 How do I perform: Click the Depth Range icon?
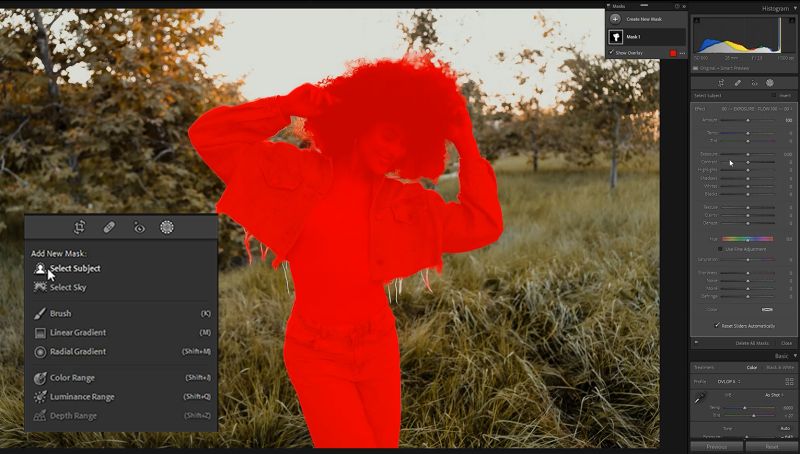point(40,416)
